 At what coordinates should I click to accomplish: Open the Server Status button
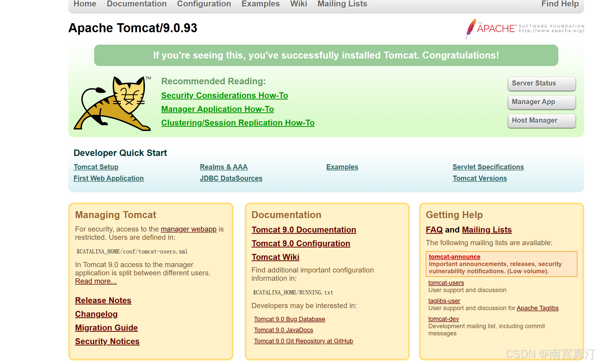click(x=541, y=83)
